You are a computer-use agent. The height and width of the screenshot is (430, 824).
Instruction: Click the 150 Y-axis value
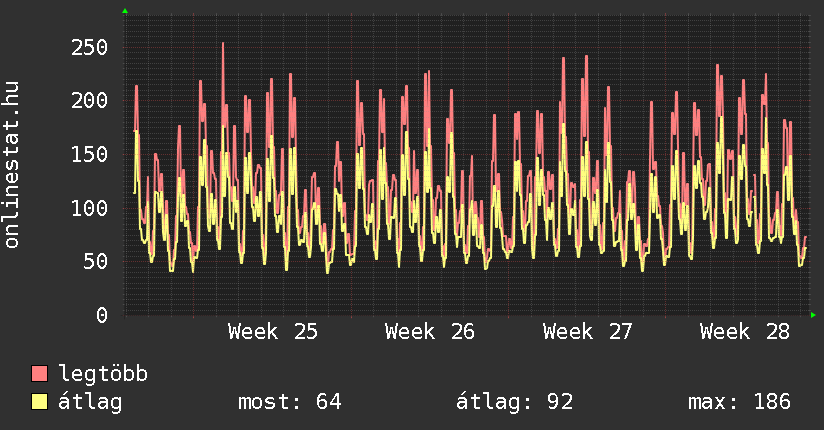coord(89,155)
